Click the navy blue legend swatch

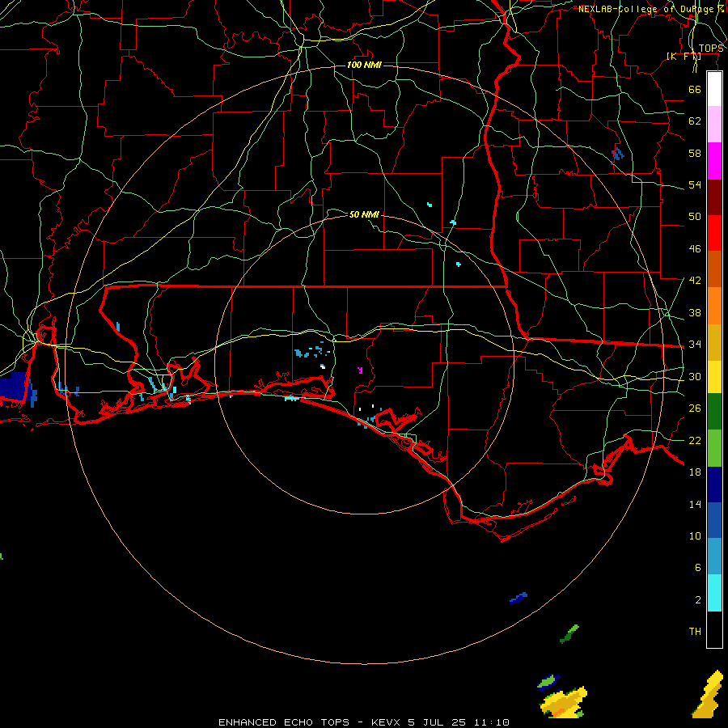714,485
